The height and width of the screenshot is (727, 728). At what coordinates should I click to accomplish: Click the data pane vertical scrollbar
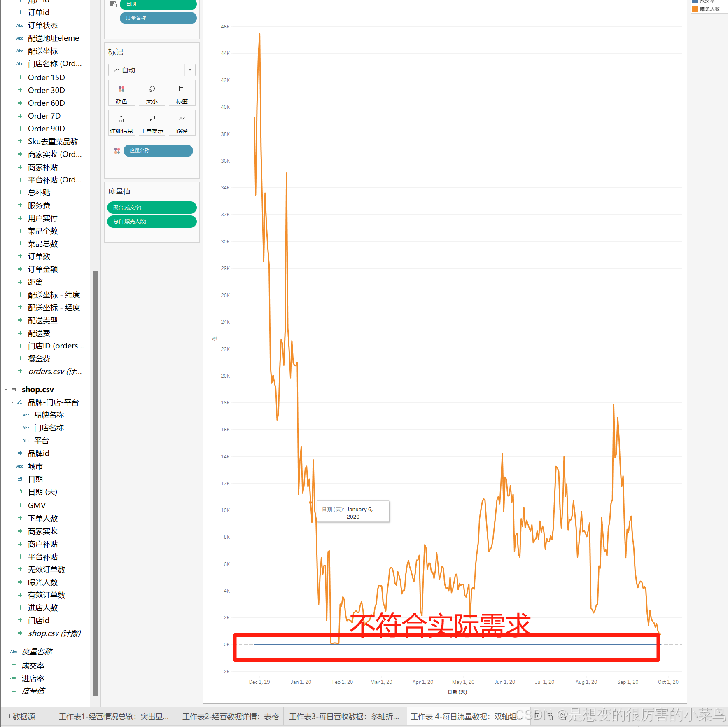(x=96, y=483)
